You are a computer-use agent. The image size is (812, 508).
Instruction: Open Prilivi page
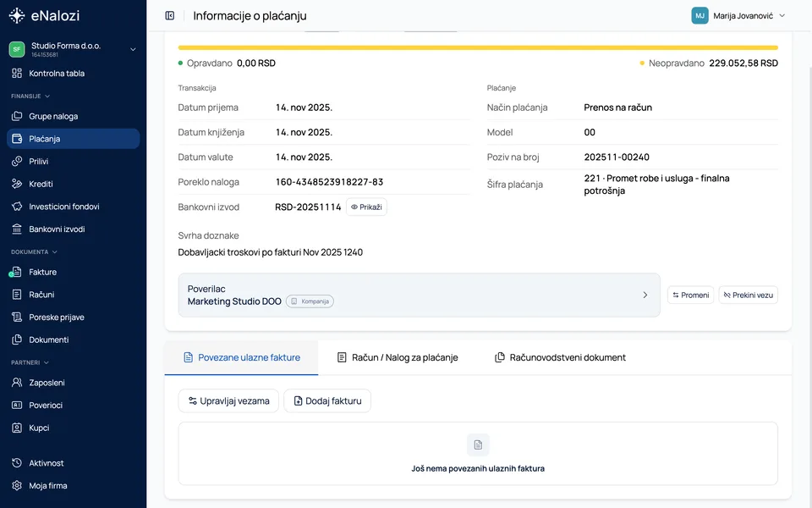[73, 161]
